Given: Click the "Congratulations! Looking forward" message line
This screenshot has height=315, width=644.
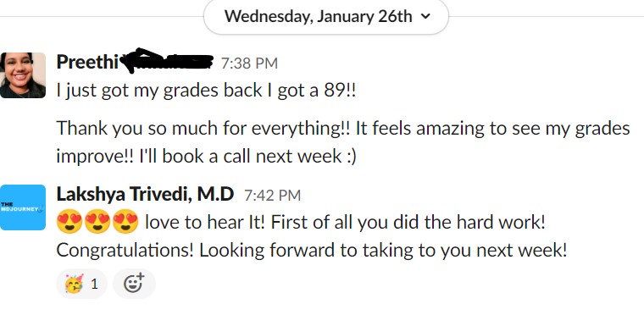Looking at the screenshot, I should pos(312,250).
